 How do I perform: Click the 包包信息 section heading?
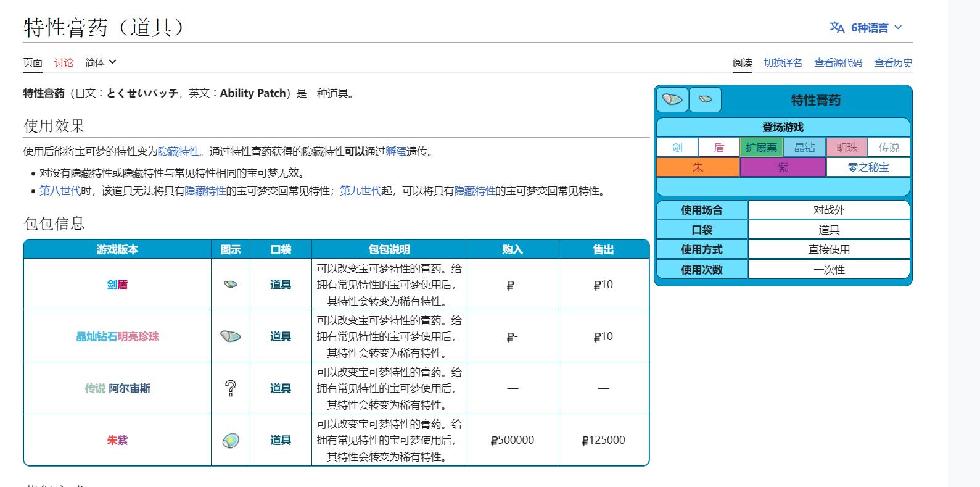(x=54, y=223)
